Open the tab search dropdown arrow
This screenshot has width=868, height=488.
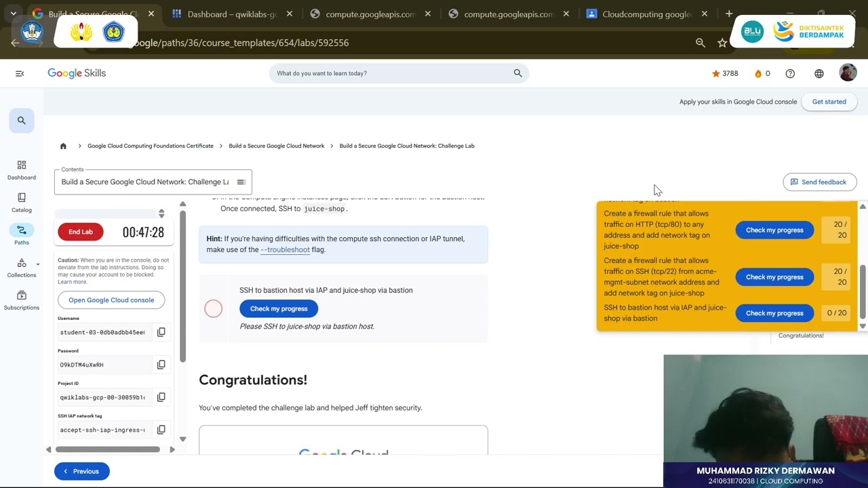(13, 14)
